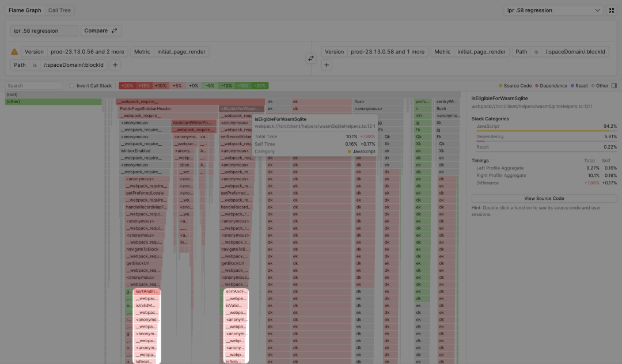Toggle the details side panel icon

pos(614,86)
